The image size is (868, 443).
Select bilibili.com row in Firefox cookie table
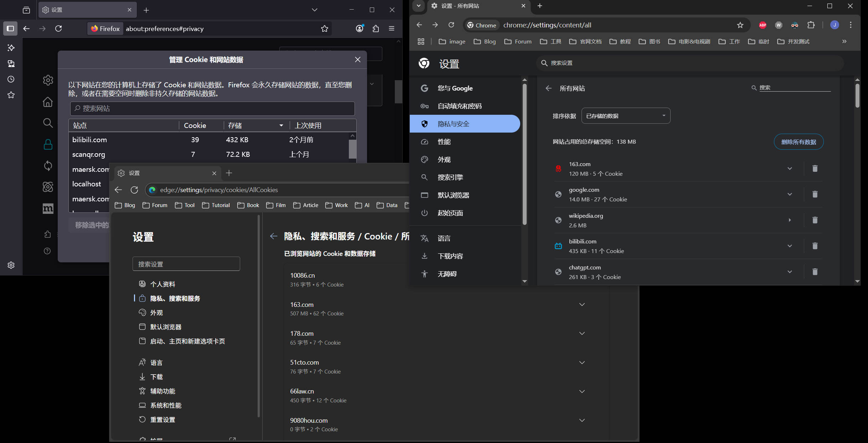click(x=209, y=140)
